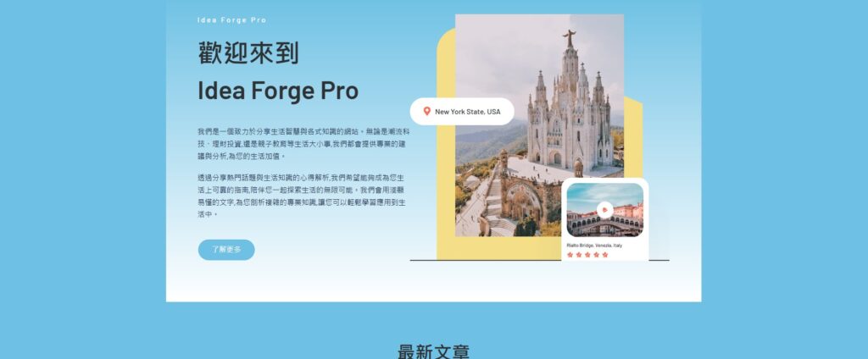Click the Rialto Bridge, Venezia, Italy caption
Viewport: 868px width, 359px height.
click(594, 245)
